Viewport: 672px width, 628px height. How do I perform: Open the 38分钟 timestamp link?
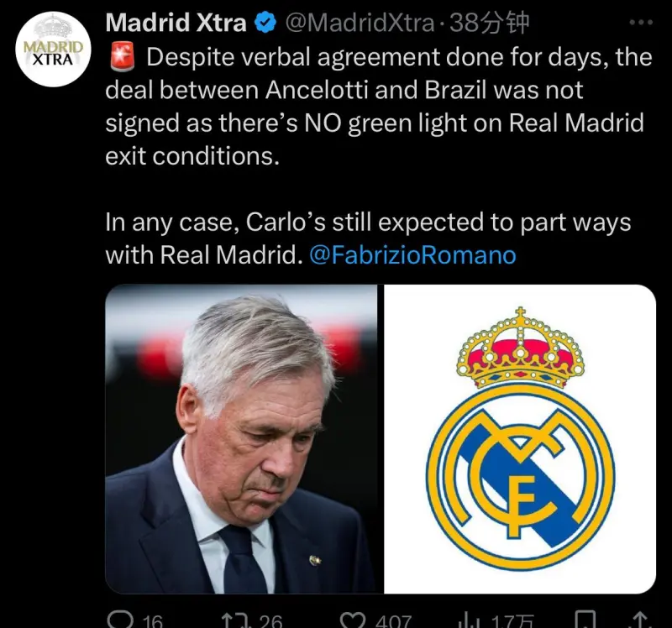pyautogui.click(x=490, y=23)
